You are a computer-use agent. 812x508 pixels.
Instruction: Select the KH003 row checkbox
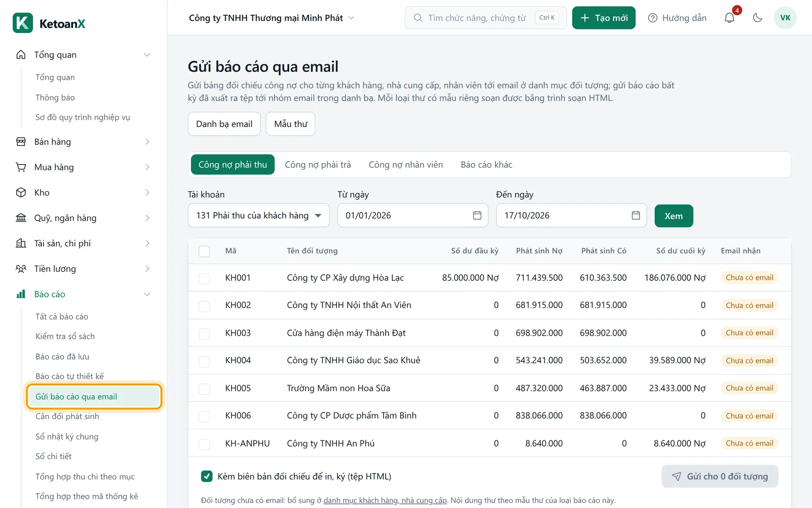pos(204,333)
